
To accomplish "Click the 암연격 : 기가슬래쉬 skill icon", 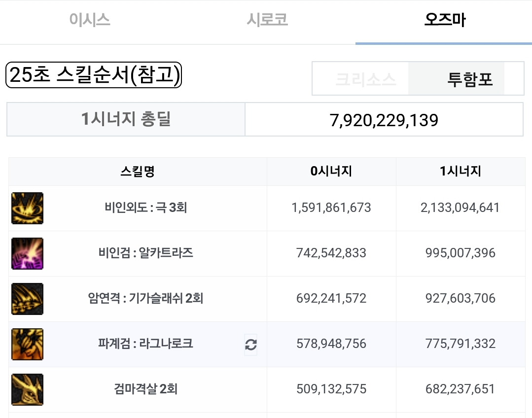I will coord(28,299).
